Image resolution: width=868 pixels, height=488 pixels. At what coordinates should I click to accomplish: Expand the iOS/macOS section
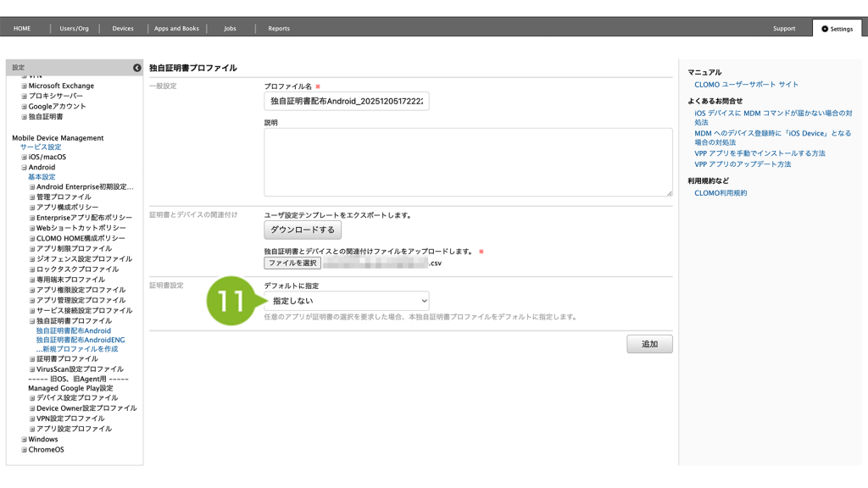[x=25, y=158]
